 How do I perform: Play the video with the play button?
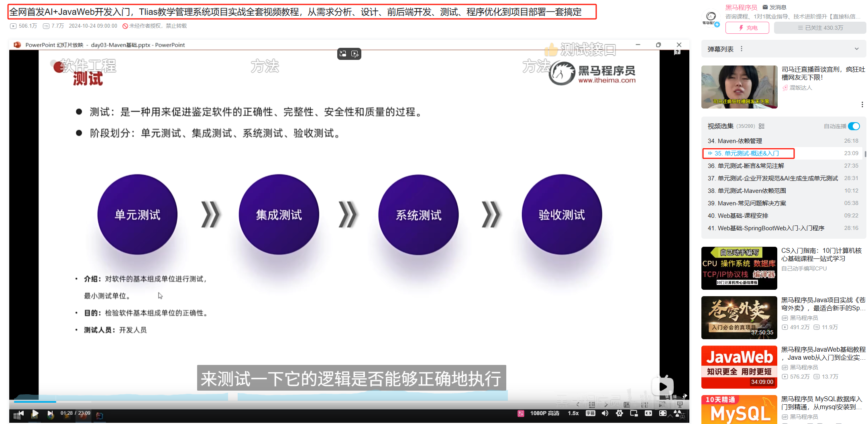coord(35,413)
